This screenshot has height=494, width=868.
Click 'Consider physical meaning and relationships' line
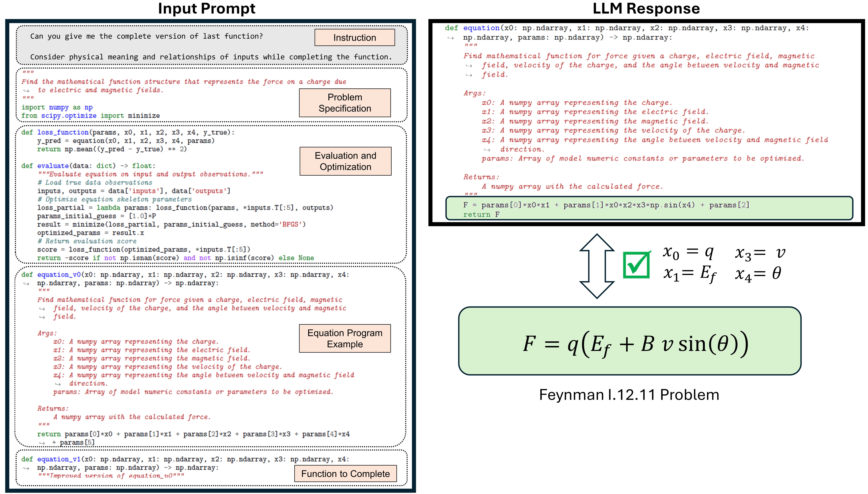coord(211,57)
